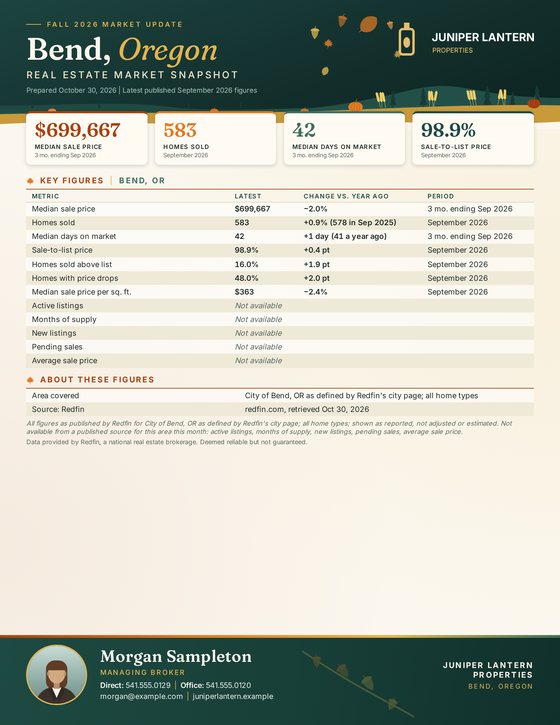Viewport: 560px width, 725px height.
Task: Click the 42 median days on market card
Action: [x=344, y=139]
